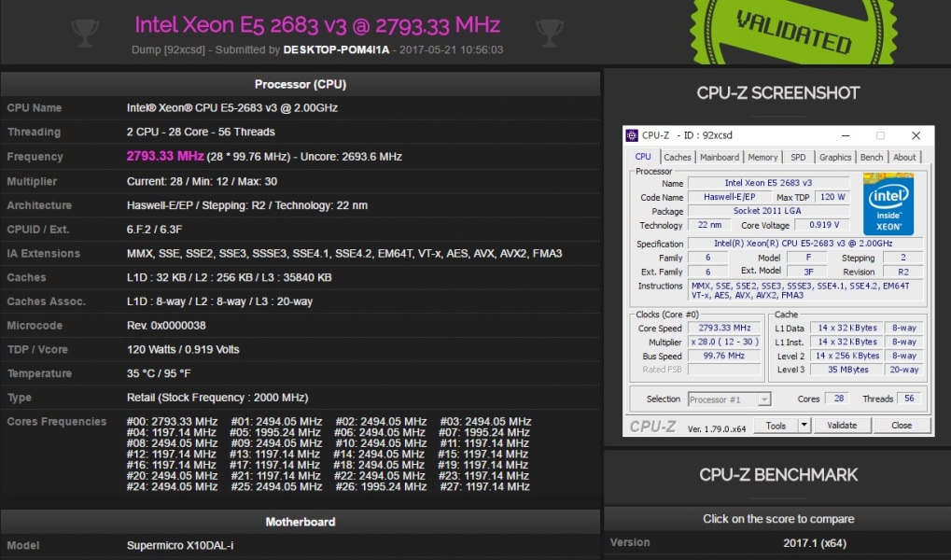Click the Ext. Model field "3F"

tap(808, 272)
